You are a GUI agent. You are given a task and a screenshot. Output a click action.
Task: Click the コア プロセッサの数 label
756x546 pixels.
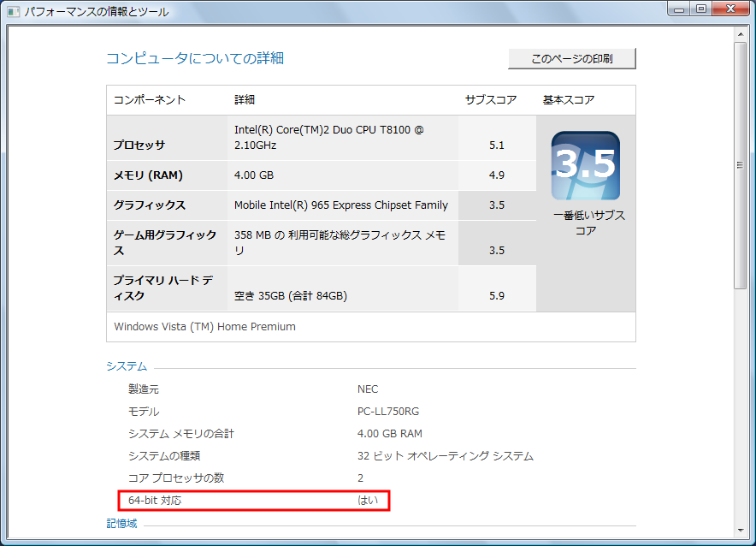(x=176, y=478)
